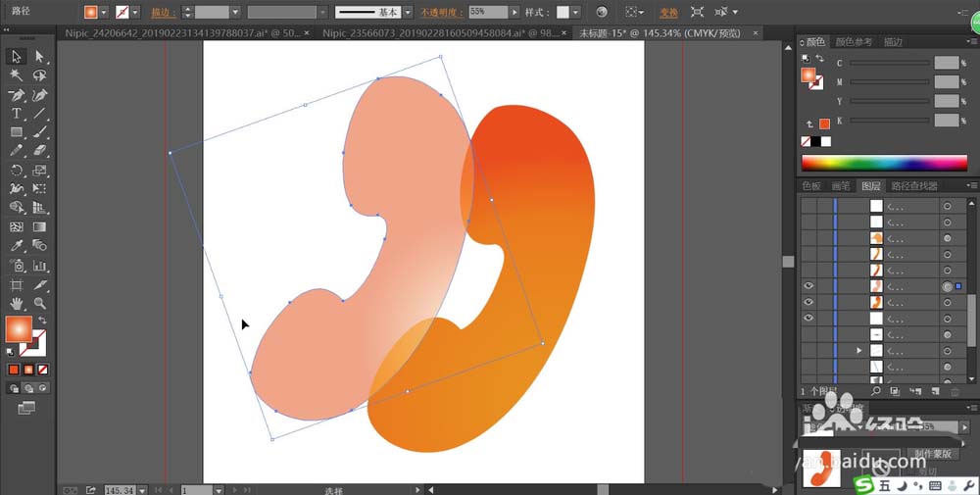Select the Line Segment tool
Viewport: 980px width, 495px height.
[x=39, y=114]
